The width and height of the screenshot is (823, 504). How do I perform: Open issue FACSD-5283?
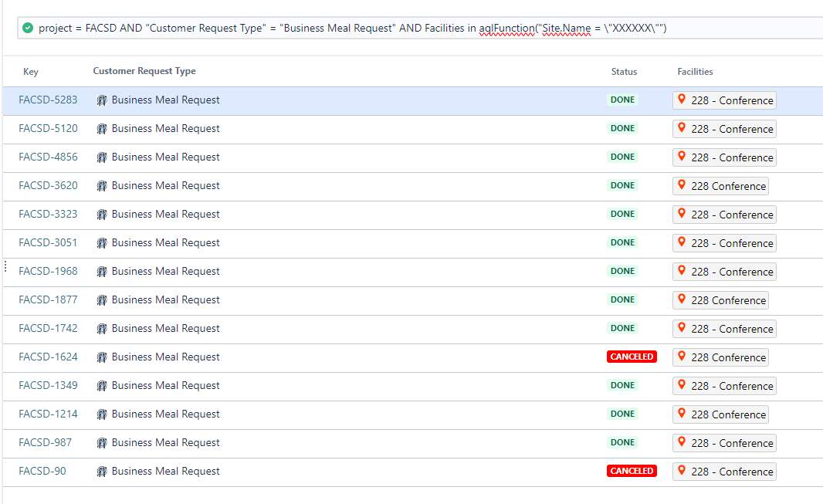point(48,100)
